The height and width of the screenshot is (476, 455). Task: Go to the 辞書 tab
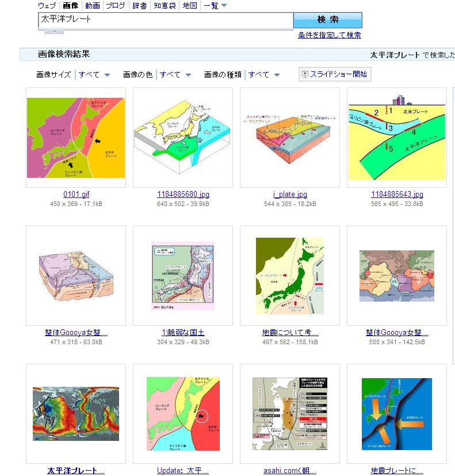click(140, 5)
